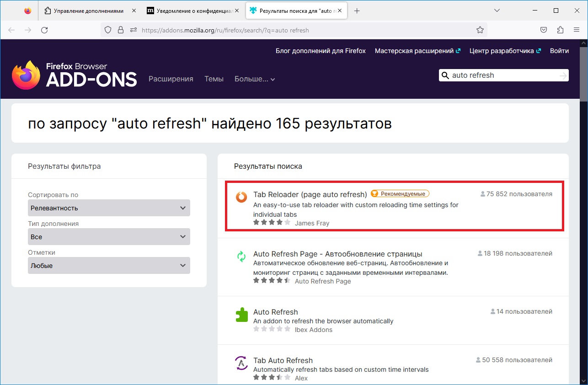The image size is (588, 385).
Task: Open Pocket save icon
Action: [x=544, y=30]
